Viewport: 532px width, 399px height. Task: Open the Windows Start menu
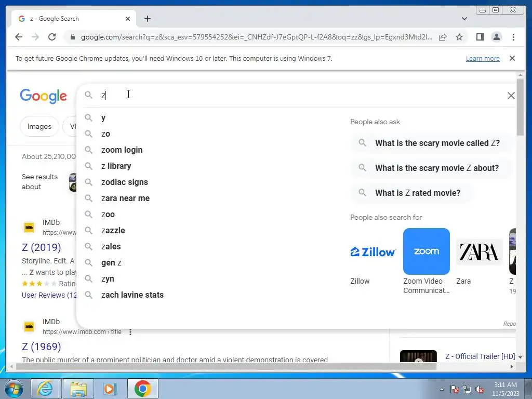[14, 389]
